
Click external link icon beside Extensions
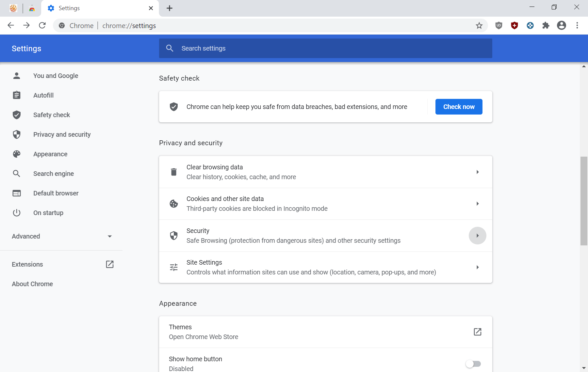[x=110, y=264]
